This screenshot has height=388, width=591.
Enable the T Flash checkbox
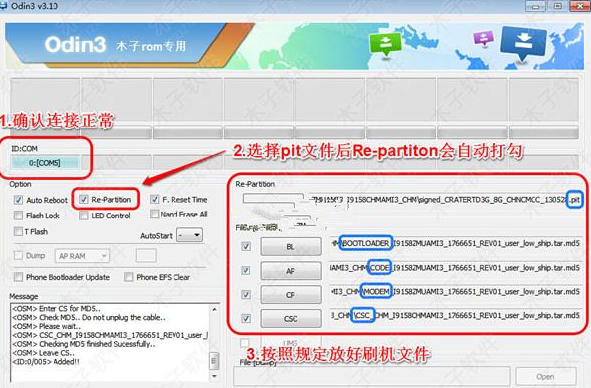18,231
